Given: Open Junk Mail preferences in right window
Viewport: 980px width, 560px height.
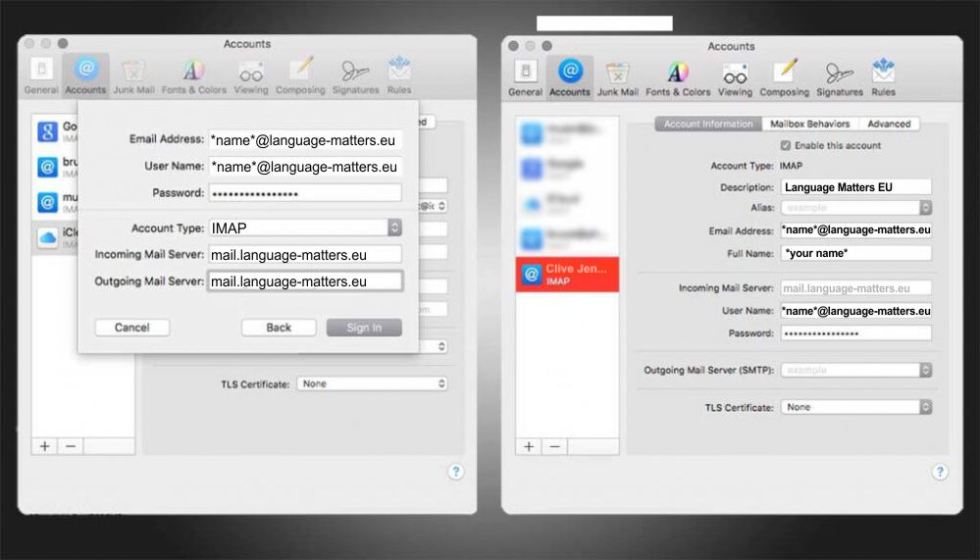Looking at the screenshot, I should pos(617,78).
